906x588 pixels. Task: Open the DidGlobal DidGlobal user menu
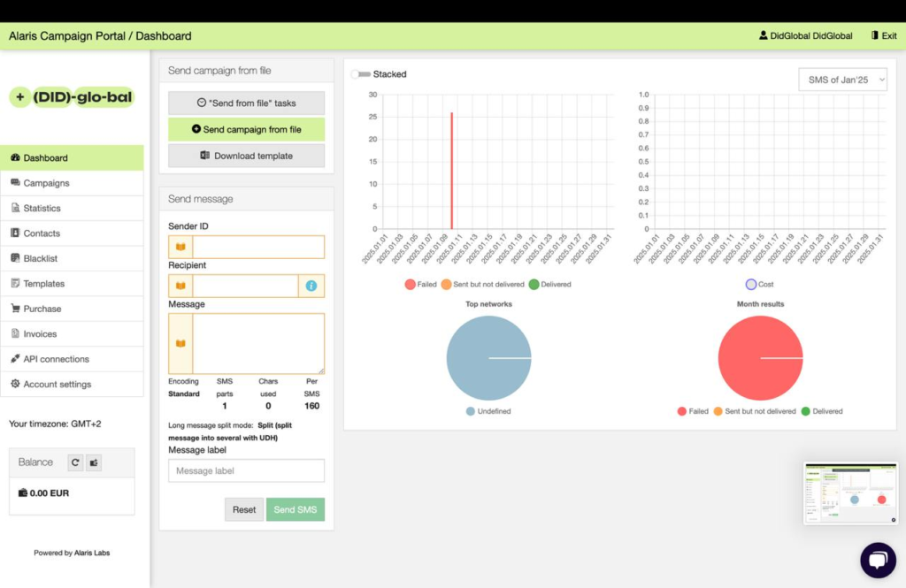805,36
